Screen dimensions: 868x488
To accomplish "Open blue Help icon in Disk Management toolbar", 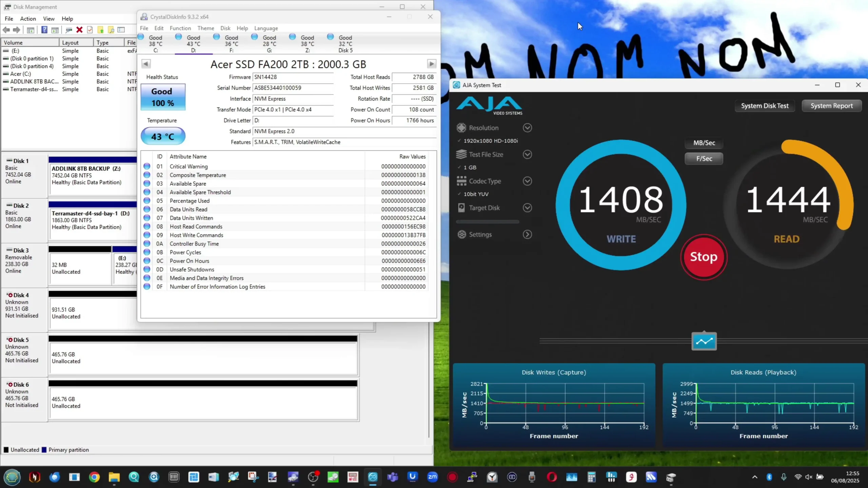I will (x=44, y=30).
